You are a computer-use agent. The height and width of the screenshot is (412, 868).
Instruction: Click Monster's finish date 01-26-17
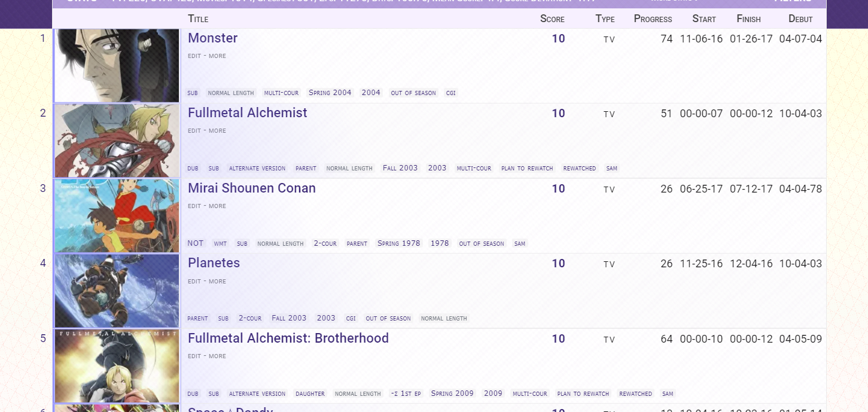751,39
